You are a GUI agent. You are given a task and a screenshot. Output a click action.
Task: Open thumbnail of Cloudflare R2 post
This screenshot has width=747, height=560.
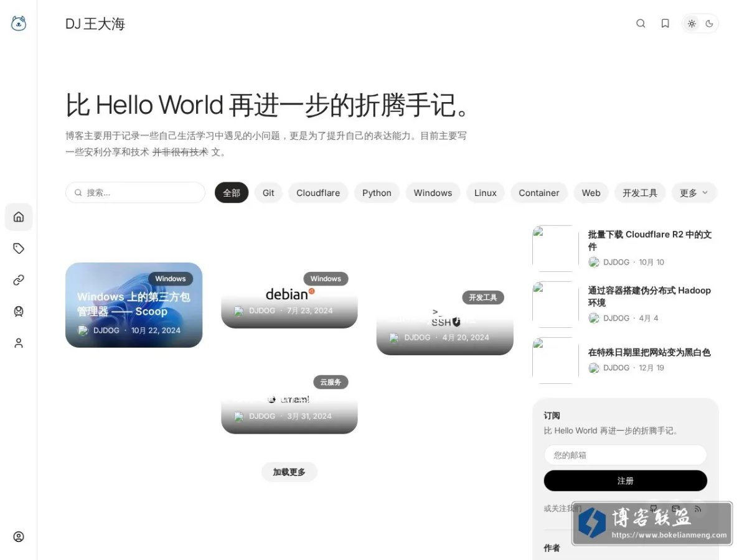(555, 248)
